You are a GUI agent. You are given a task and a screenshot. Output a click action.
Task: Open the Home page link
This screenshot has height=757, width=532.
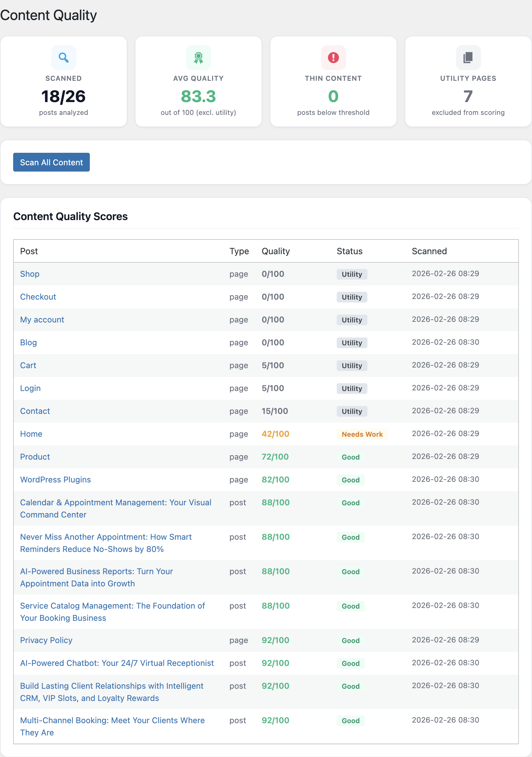point(31,434)
